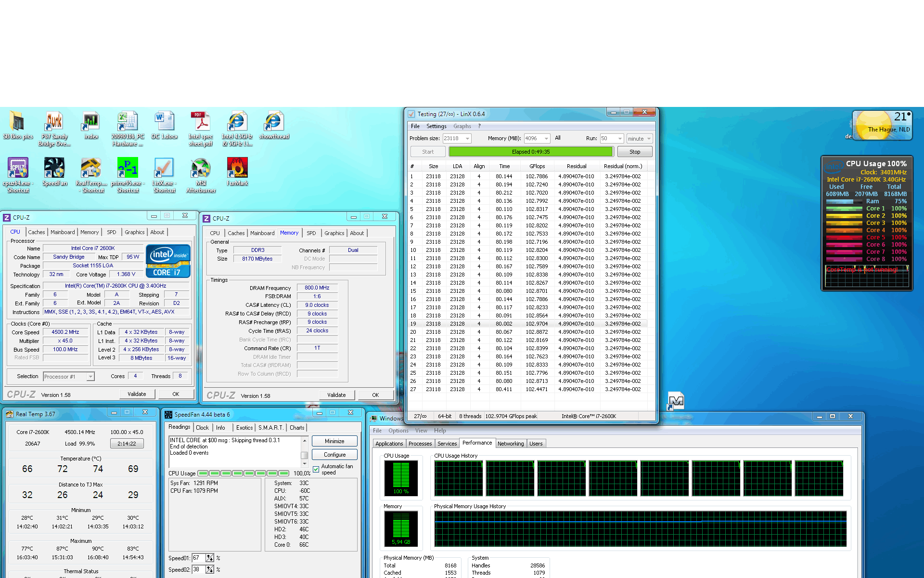Click the LinX title bar app icon
Screen dimensions: 924x578
[411, 114]
